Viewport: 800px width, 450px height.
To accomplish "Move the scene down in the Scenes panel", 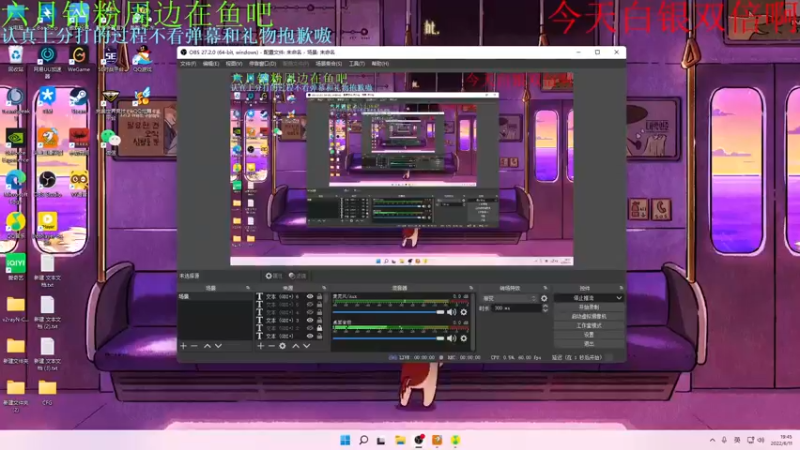I will pyautogui.click(x=218, y=346).
